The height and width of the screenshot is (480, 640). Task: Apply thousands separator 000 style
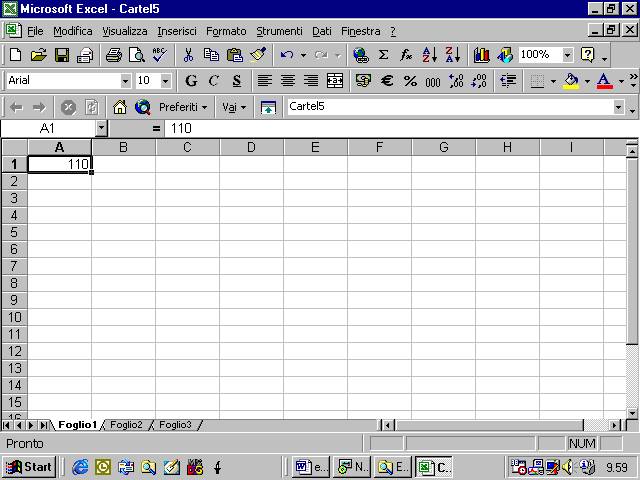(x=433, y=81)
